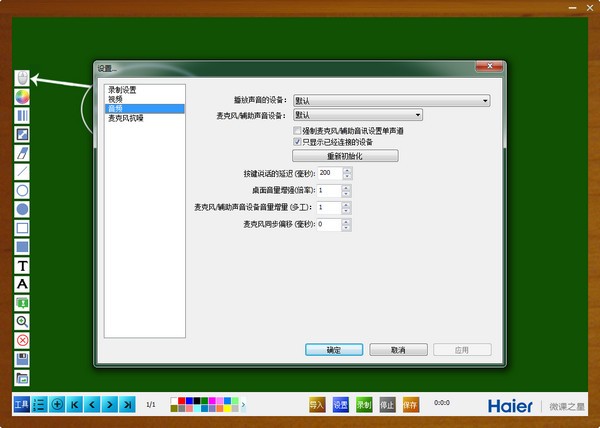Pick the orange color swatch
This screenshot has width=600, height=428.
(220, 408)
